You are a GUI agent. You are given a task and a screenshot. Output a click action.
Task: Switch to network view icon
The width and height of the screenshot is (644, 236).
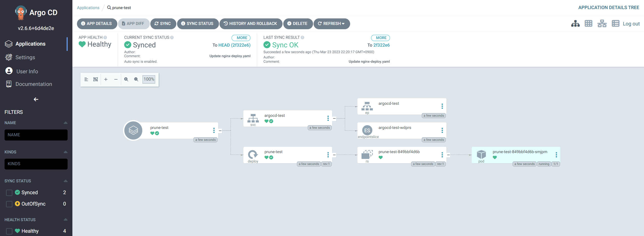pyautogui.click(x=602, y=24)
